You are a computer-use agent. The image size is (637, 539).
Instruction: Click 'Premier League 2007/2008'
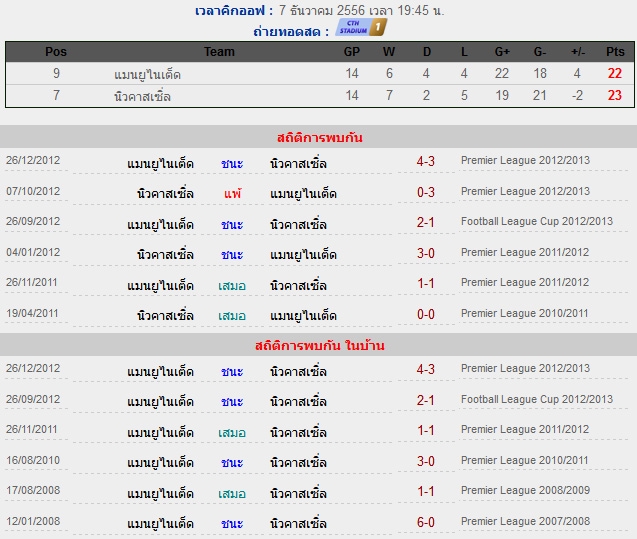click(525, 521)
